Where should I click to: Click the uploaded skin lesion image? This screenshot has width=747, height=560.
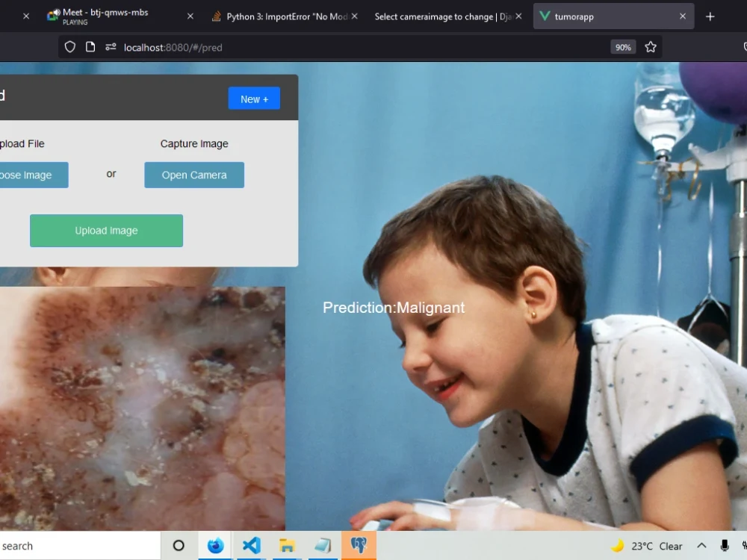point(143,408)
